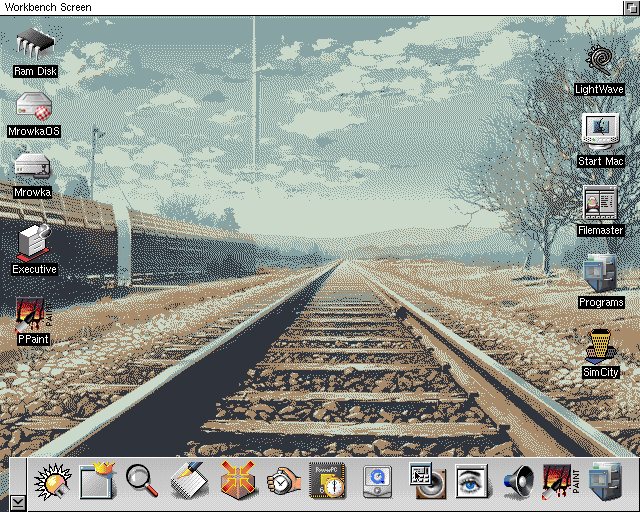640x512 pixels.
Task: Open the Ram Disk chip icon
Action: (x=35, y=43)
